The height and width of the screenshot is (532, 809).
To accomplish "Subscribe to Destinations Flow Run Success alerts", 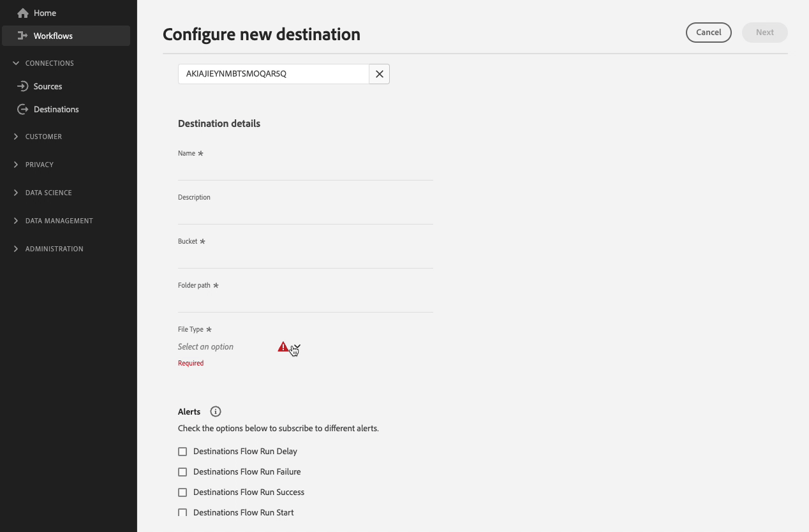I will pos(182,492).
